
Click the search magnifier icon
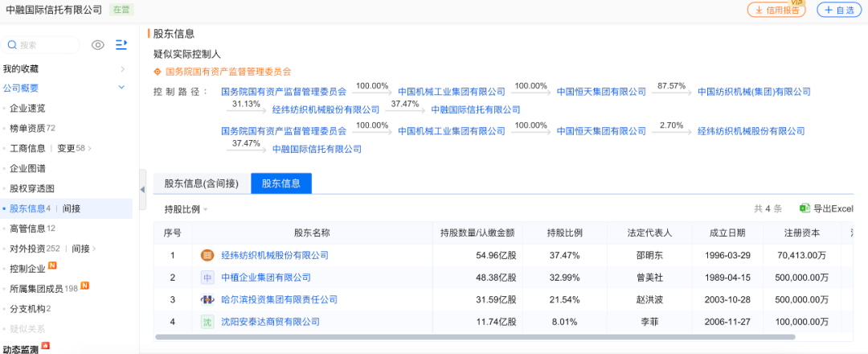(12, 45)
